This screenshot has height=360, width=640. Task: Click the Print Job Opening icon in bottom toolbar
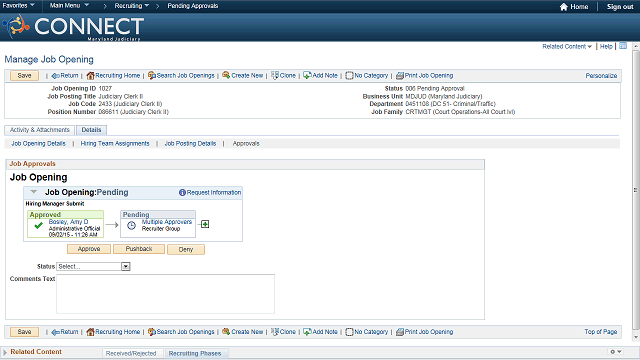click(x=400, y=332)
